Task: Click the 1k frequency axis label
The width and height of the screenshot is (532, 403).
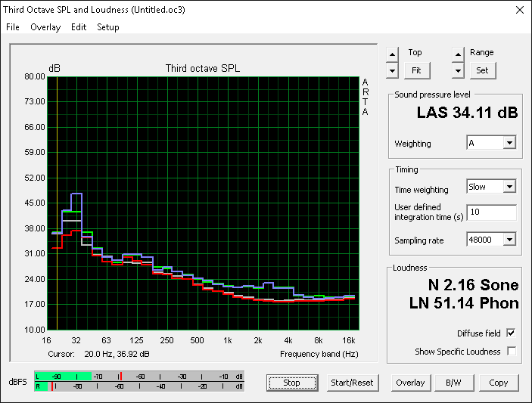Action: click(227, 340)
